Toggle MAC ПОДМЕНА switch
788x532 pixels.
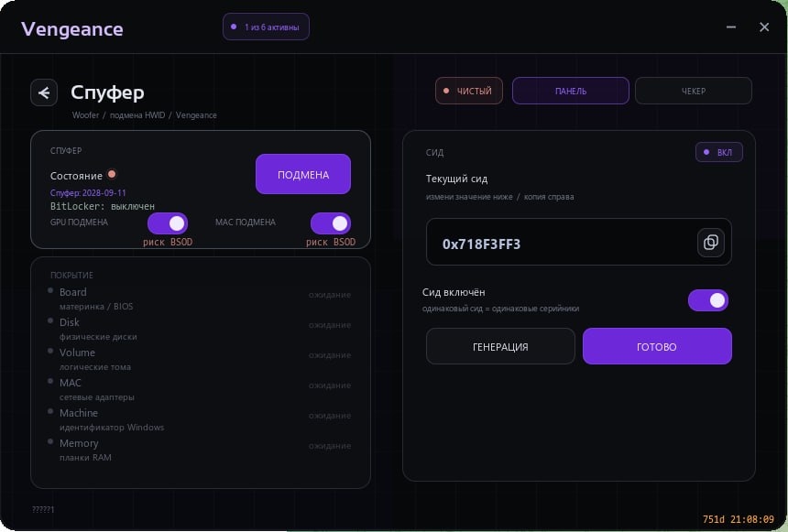coord(331,223)
